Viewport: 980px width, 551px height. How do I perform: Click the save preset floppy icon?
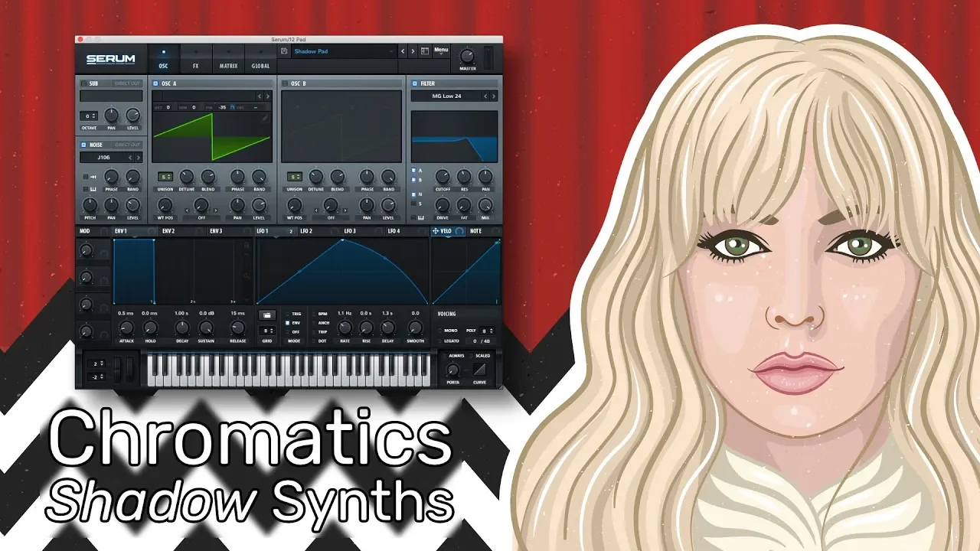point(285,51)
